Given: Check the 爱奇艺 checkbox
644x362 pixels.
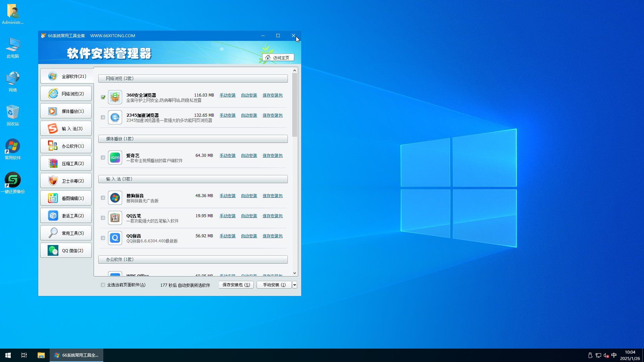Looking at the screenshot, I should [103, 158].
